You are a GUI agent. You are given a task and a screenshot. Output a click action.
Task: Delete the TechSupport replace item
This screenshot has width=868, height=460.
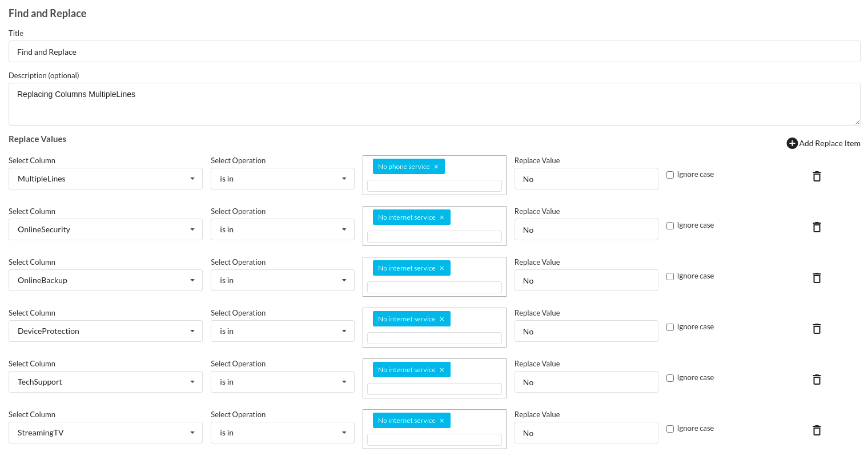[x=817, y=380]
